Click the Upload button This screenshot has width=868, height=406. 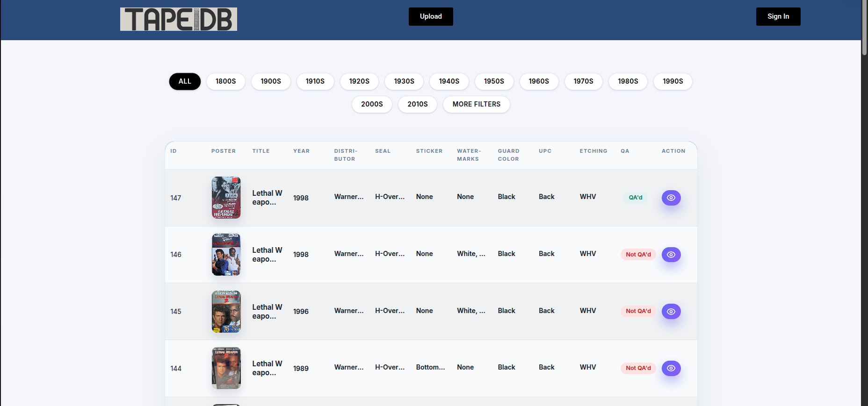431,16
